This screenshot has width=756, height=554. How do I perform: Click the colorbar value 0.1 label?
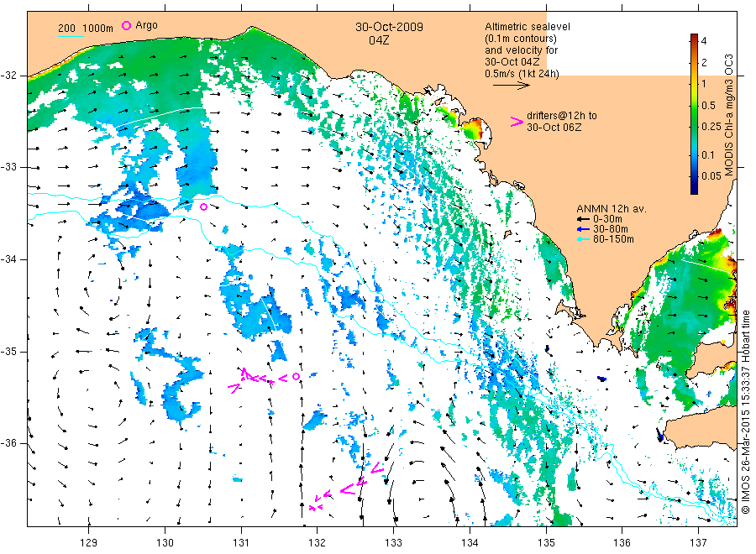point(708,155)
